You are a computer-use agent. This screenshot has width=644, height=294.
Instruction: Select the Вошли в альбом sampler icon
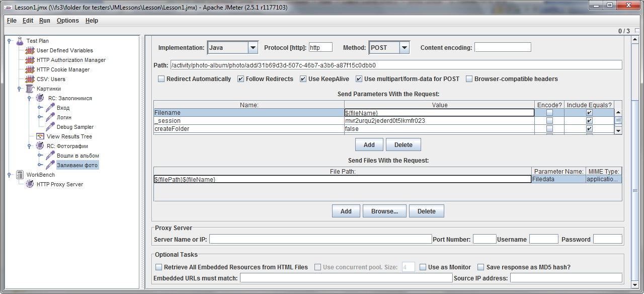(x=50, y=156)
